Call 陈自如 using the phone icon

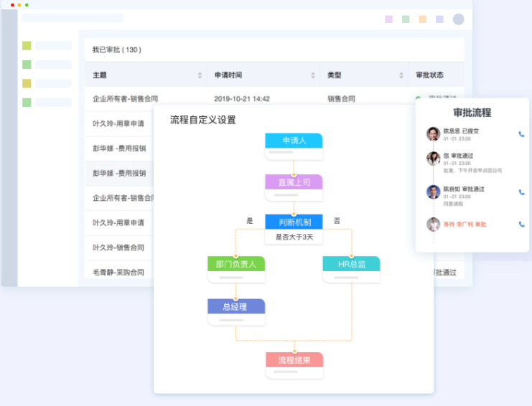(521, 192)
